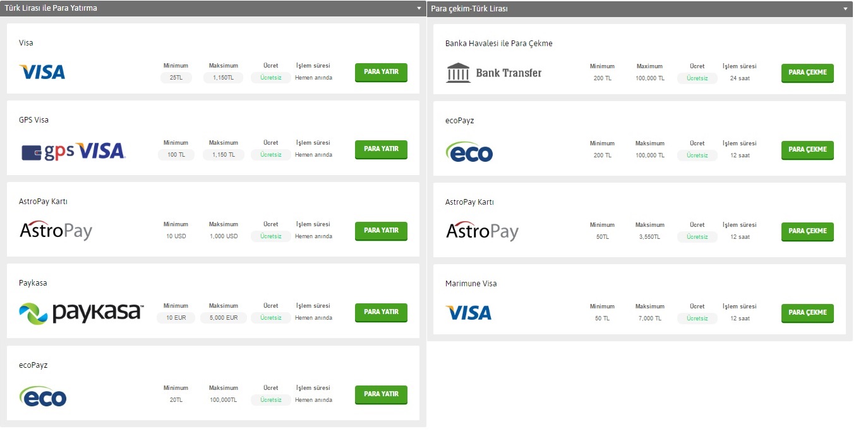The height and width of the screenshot is (431, 868).
Task: Click PARA ÇEKME for AstroPay Kartı
Action: (807, 231)
